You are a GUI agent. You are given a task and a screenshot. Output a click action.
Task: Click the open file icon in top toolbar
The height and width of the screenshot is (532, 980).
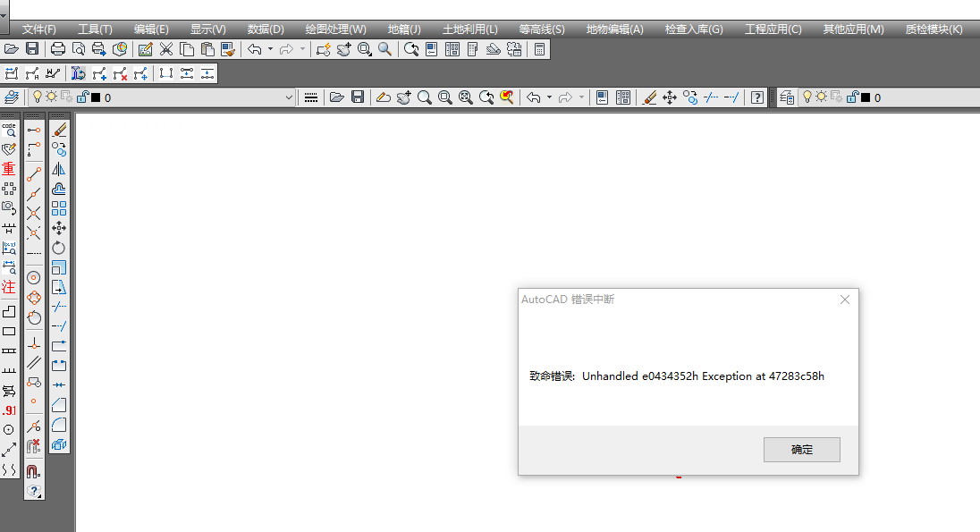(12, 49)
